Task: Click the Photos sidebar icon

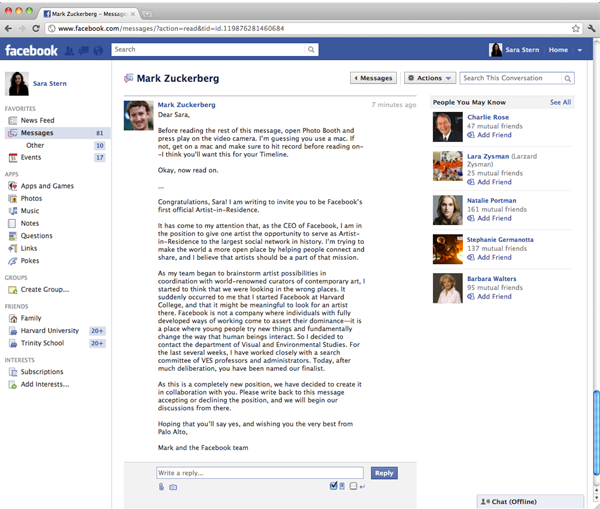Action: click(x=13, y=199)
